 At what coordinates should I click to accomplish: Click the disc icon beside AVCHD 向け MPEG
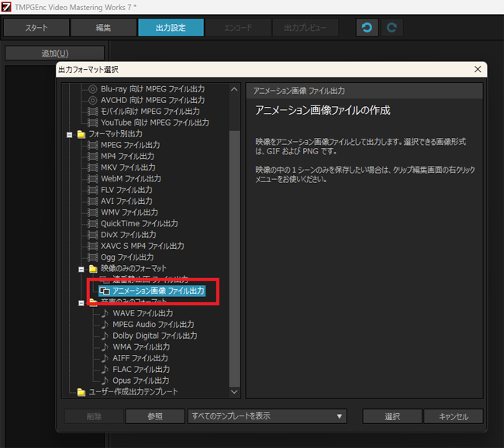[x=92, y=100]
